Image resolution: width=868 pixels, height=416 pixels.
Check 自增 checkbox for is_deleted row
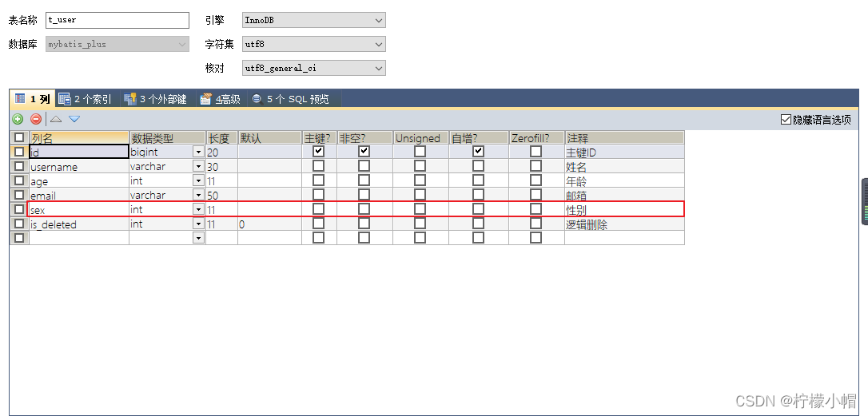click(x=478, y=223)
